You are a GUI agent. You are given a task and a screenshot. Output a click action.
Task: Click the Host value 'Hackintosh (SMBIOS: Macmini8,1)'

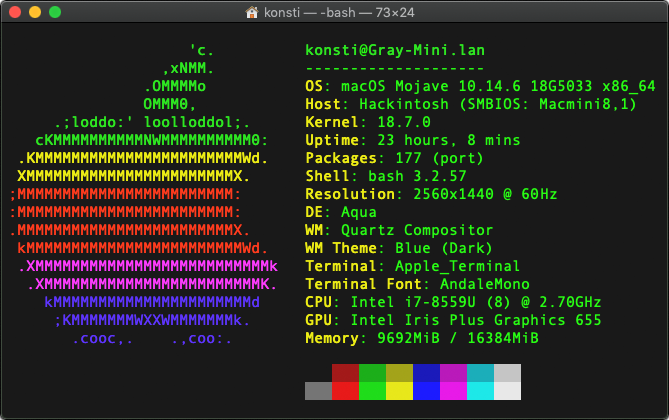497,104
